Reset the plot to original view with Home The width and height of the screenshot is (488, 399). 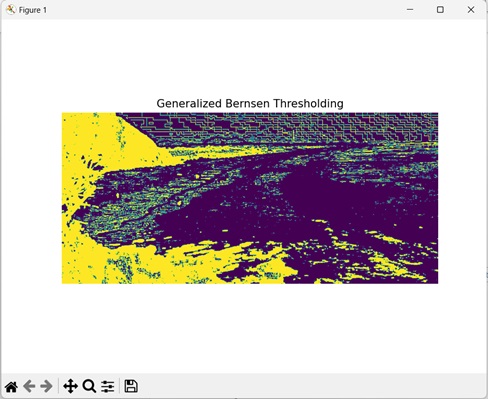(11, 387)
